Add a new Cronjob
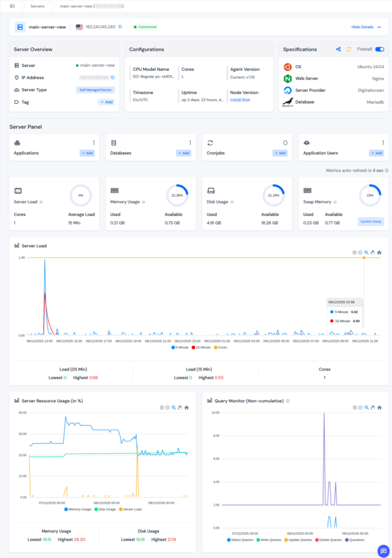 coord(280,153)
